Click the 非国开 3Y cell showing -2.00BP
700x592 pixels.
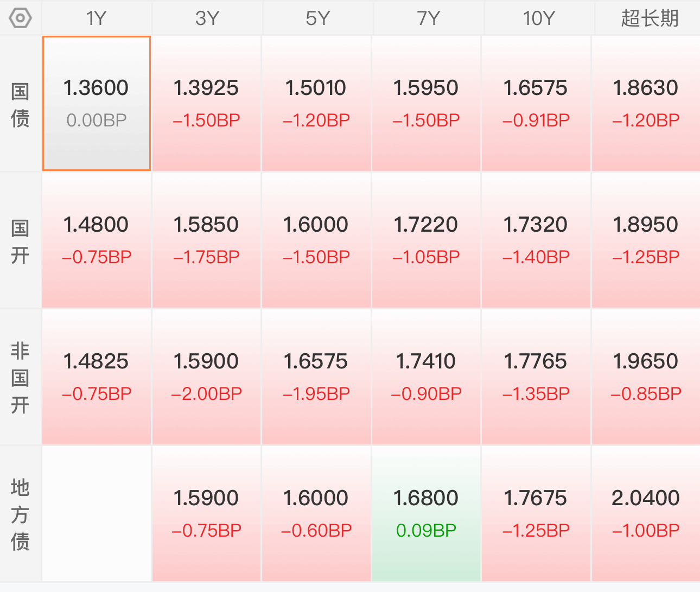(207, 377)
